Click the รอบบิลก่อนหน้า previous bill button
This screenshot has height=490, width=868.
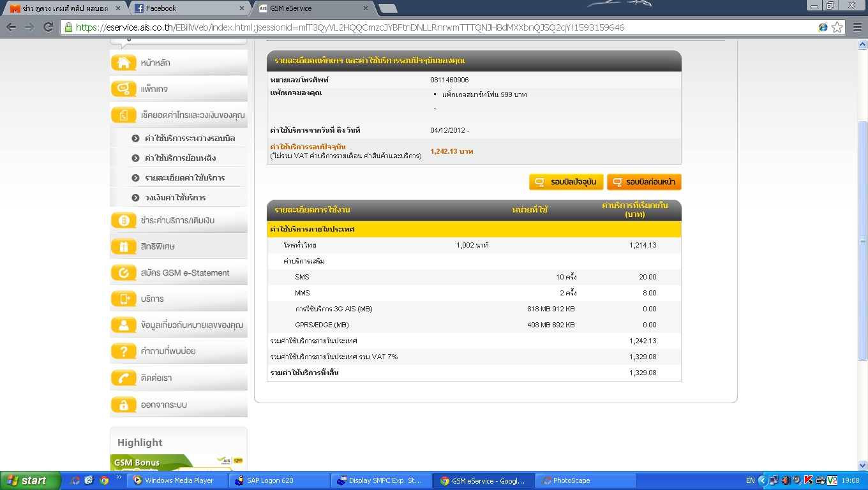(644, 182)
